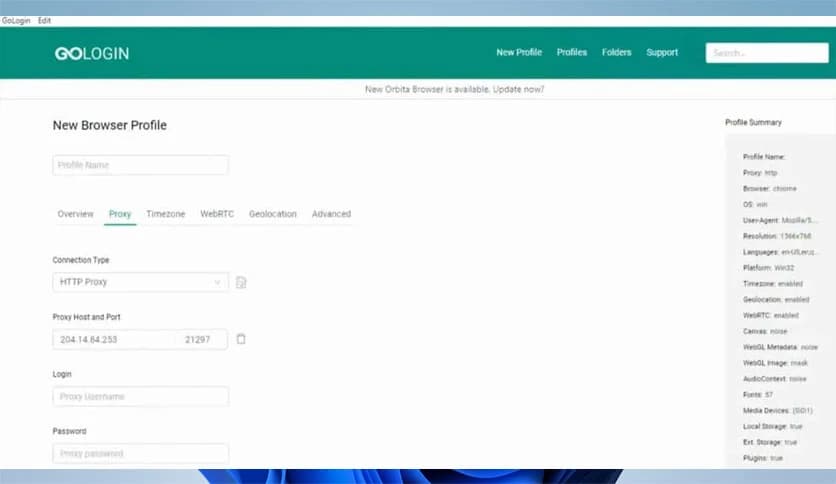The height and width of the screenshot is (484, 836).
Task: Open the Support page
Action: [662, 52]
